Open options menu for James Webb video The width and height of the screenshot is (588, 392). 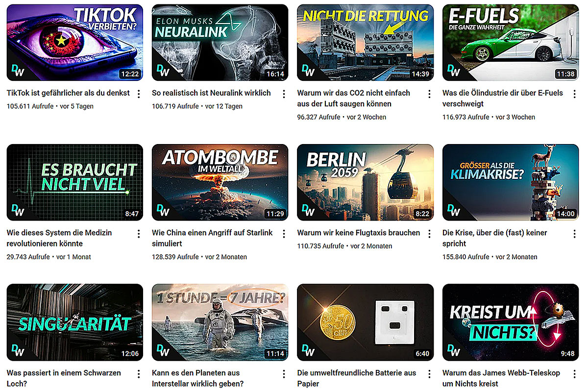pyautogui.click(x=574, y=374)
